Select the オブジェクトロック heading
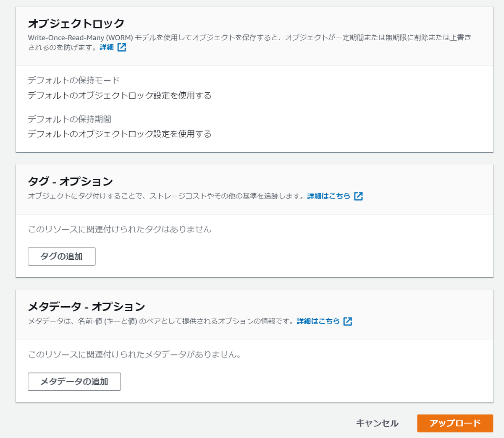 click(76, 23)
